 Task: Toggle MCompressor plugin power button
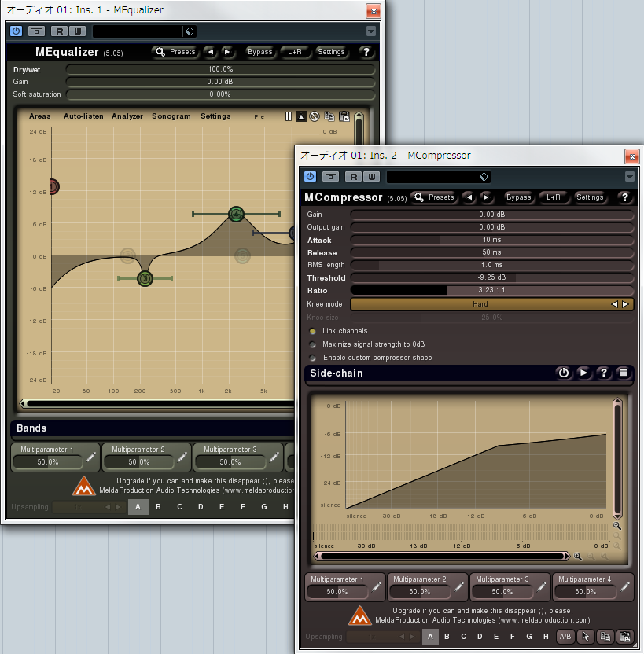click(311, 176)
